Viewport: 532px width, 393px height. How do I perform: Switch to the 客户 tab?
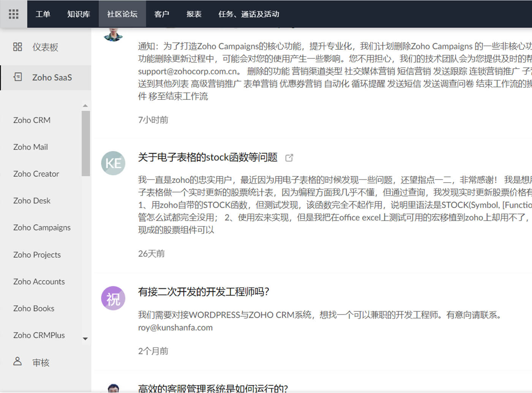click(x=162, y=14)
